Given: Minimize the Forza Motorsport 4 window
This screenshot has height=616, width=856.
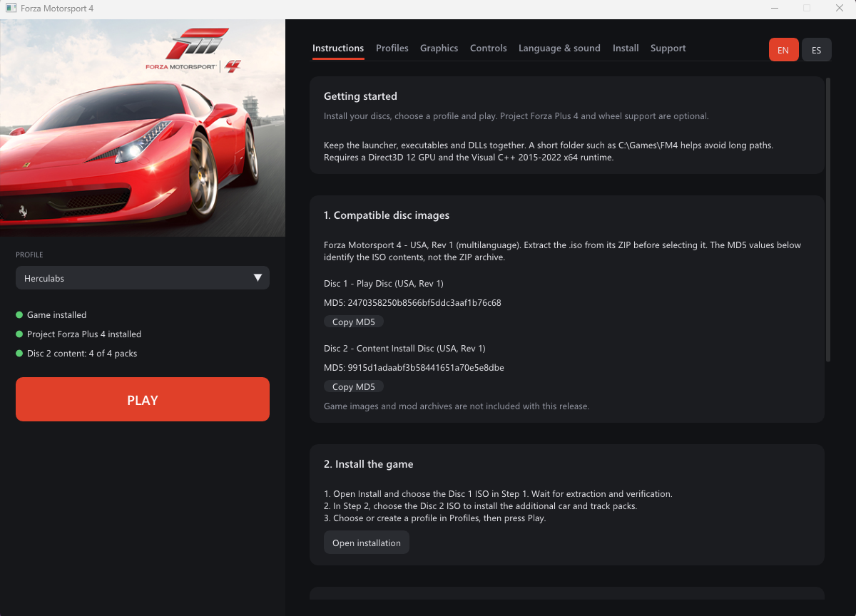Looking at the screenshot, I should (775, 9).
